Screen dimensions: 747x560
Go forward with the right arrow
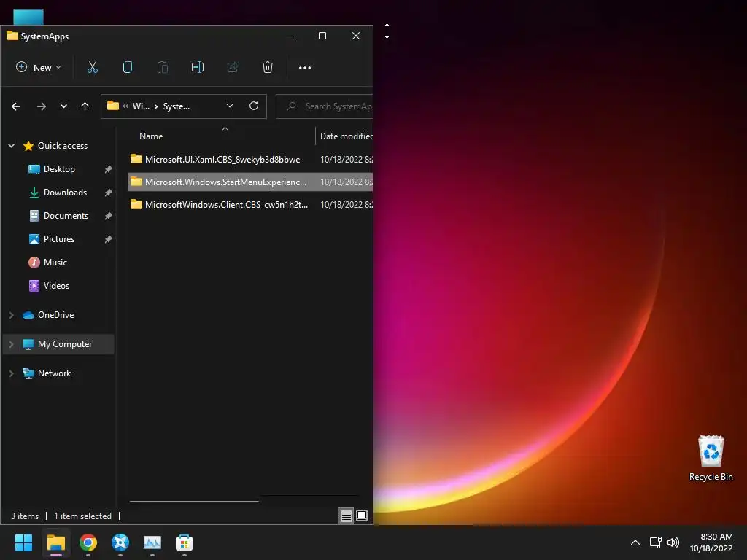[42, 106]
